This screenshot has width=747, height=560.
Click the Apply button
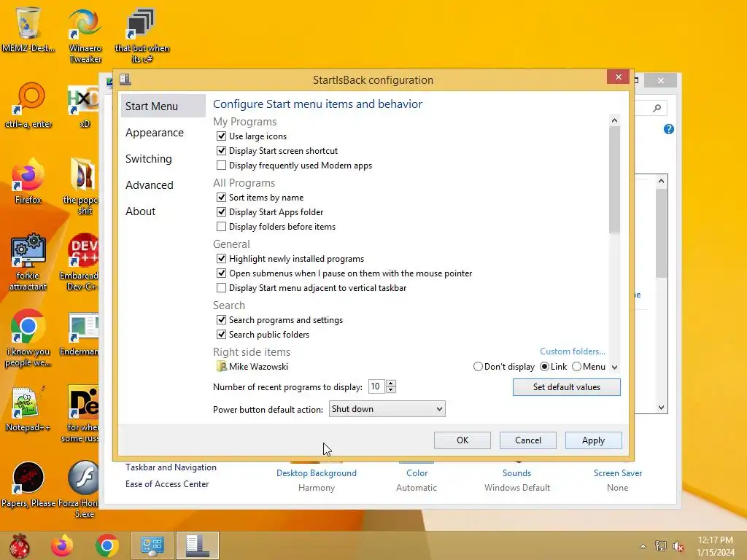click(x=594, y=440)
